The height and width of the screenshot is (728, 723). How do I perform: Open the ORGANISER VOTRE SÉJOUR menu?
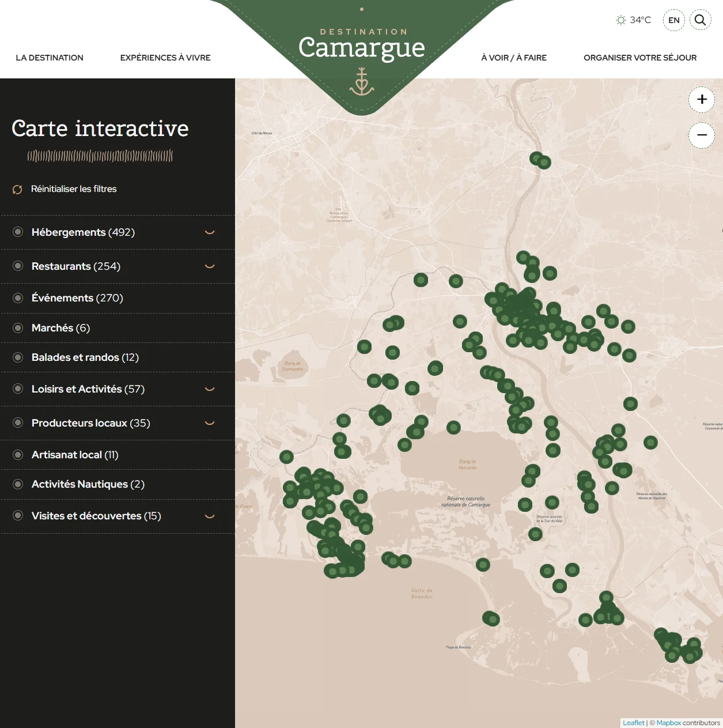[640, 58]
